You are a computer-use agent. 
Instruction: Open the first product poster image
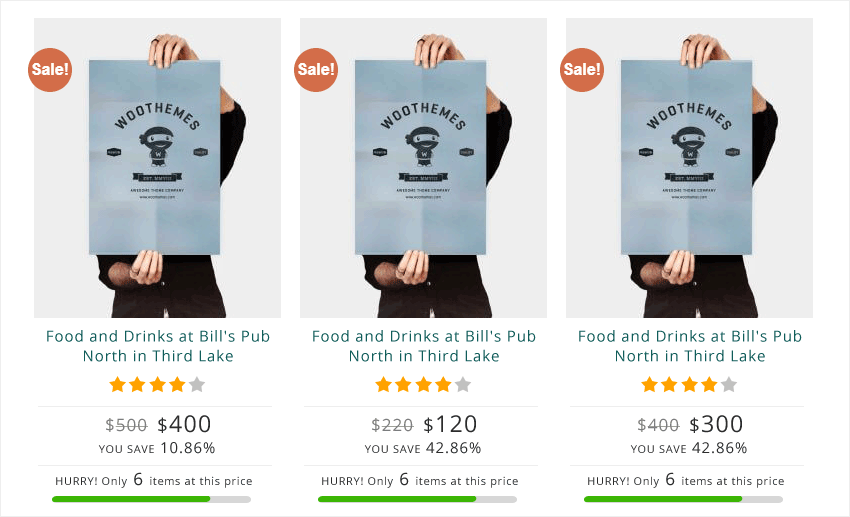pos(157,168)
